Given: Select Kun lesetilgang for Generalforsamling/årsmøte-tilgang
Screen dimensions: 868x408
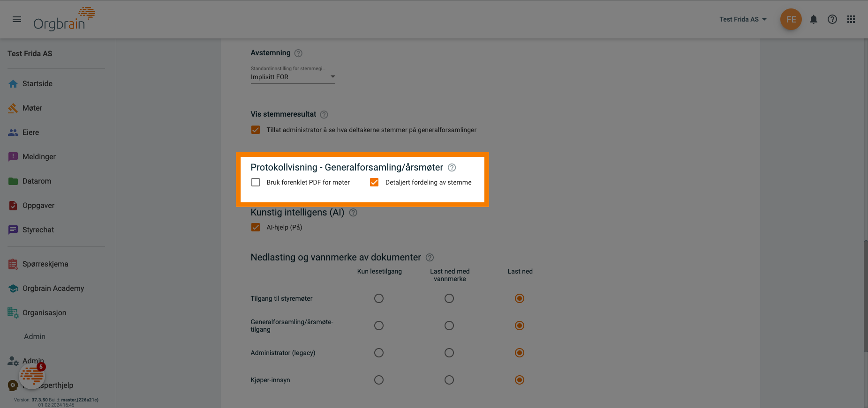Looking at the screenshot, I should pyautogui.click(x=379, y=326).
